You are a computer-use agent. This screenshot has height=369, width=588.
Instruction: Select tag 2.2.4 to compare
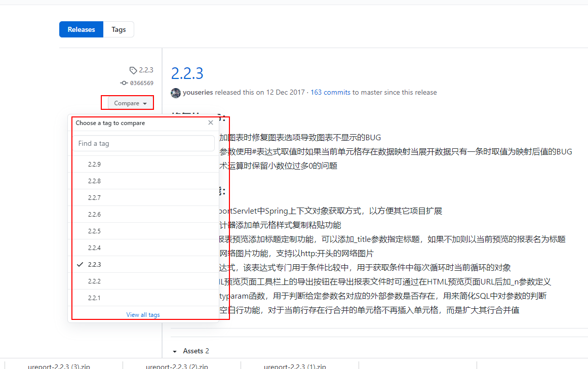click(143, 248)
